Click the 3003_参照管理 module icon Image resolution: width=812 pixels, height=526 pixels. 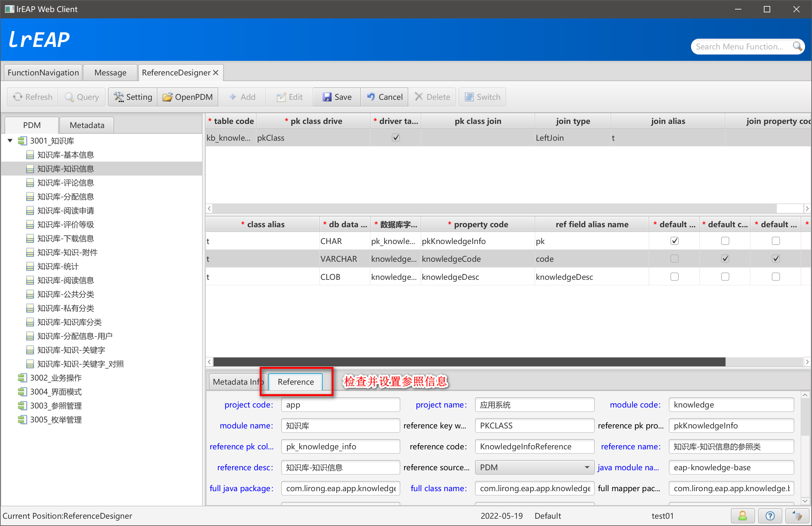22,406
